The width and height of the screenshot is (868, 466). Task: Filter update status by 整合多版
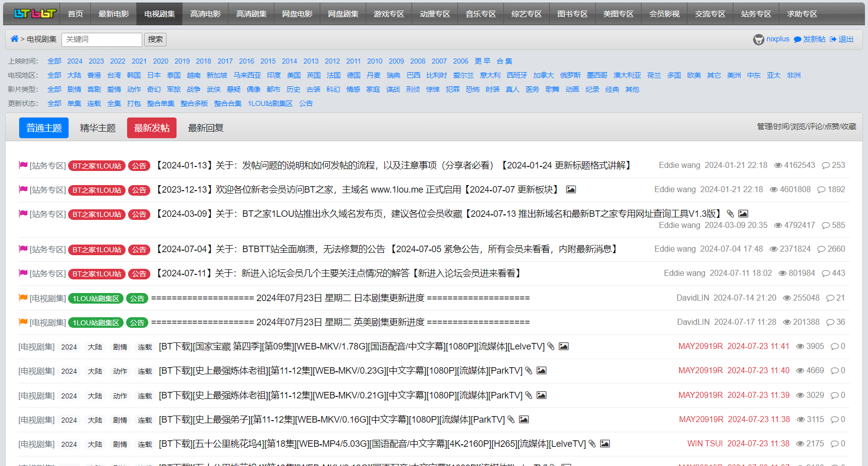(194, 103)
